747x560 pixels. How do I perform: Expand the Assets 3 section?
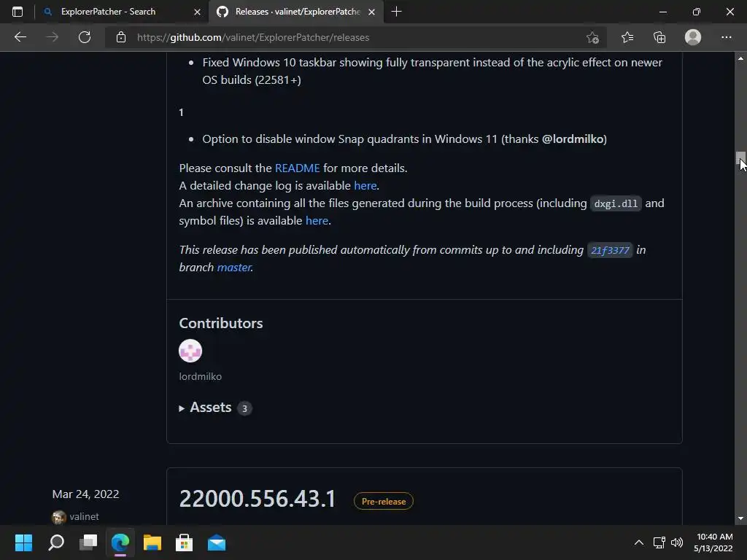point(215,408)
